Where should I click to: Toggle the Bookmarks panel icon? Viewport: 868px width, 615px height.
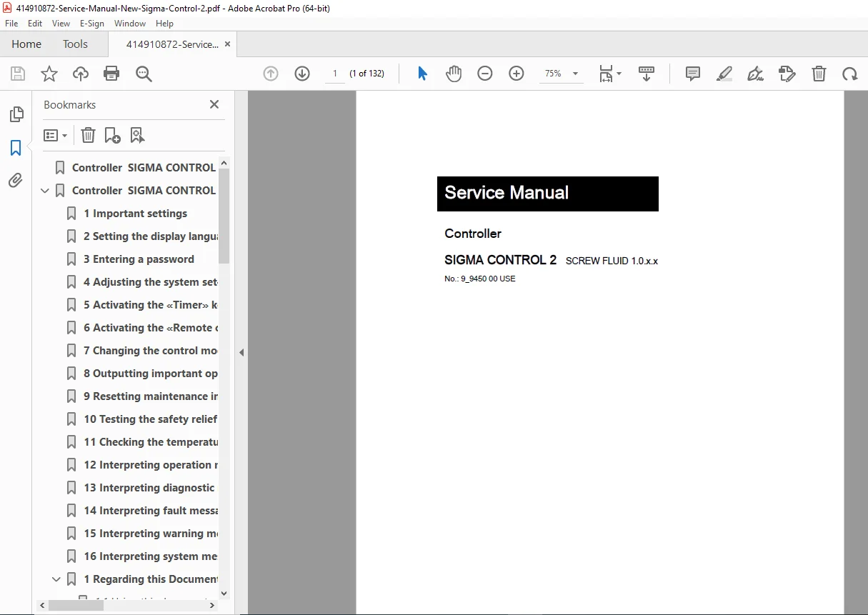pos(16,148)
